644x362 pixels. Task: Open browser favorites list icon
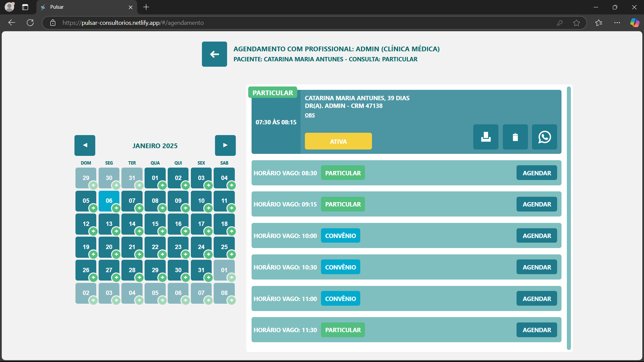point(599,22)
